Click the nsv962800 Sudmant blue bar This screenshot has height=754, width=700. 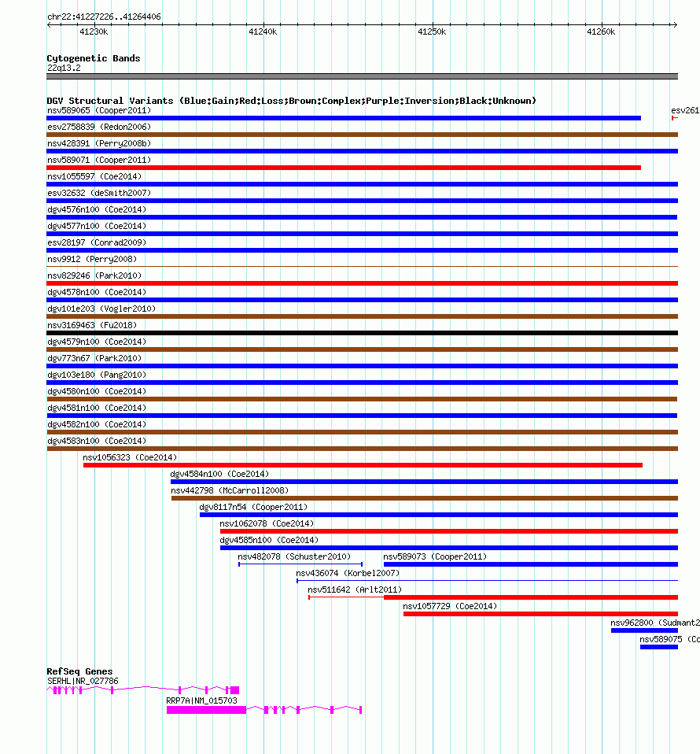[644, 630]
